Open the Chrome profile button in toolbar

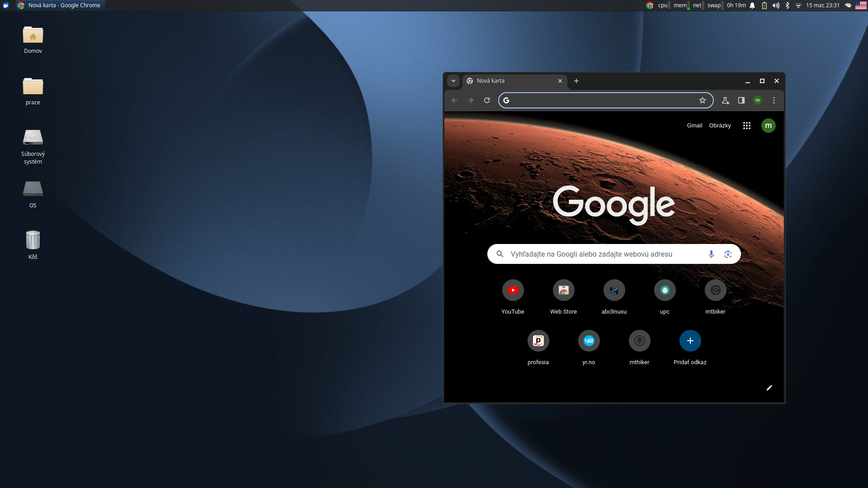(758, 100)
